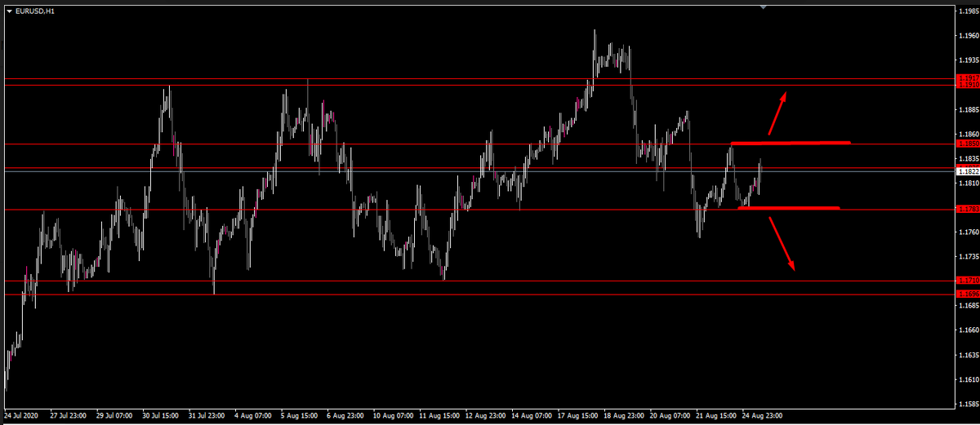
Task: Select the upward-pointing red arrow
Action: (x=777, y=112)
